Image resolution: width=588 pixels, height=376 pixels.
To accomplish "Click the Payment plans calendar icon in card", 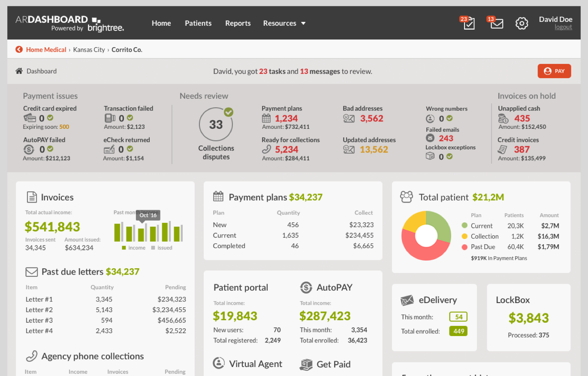I will [x=218, y=197].
